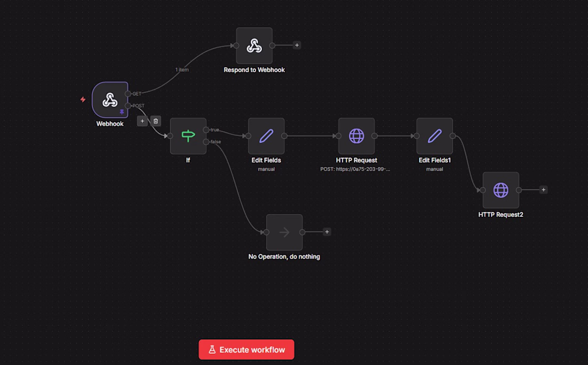Screen dimensions: 588x365
Task: Select the Webhook trigger node
Action: click(x=110, y=100)
